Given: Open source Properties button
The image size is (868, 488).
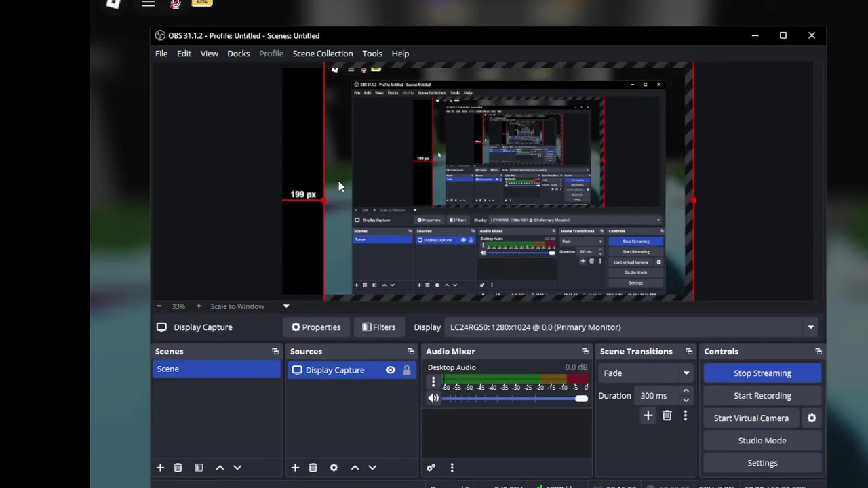Looking at the screenshot, I should [316, 327].
